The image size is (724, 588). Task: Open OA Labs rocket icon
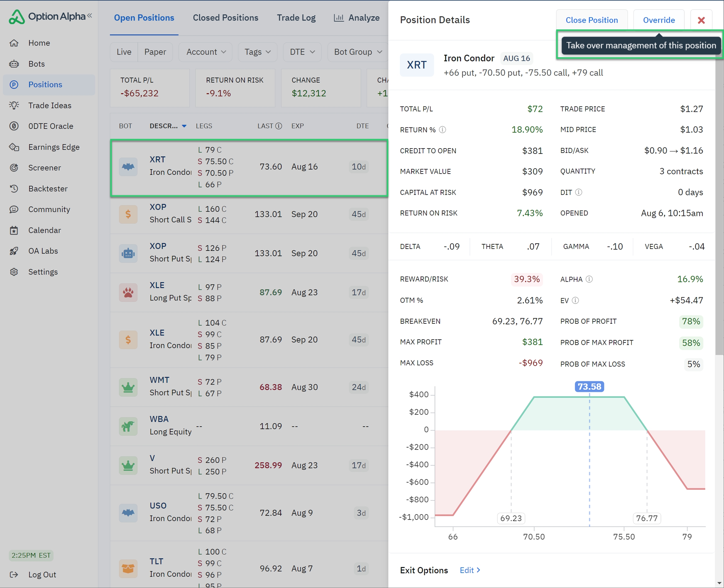tap(14, 251)
